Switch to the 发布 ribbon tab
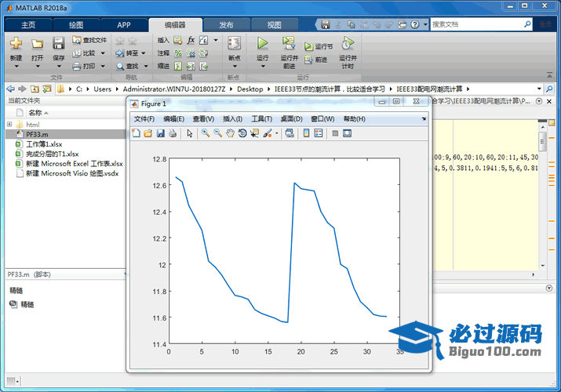The height and width of the screenshot is (392, 561). point(226,25)
